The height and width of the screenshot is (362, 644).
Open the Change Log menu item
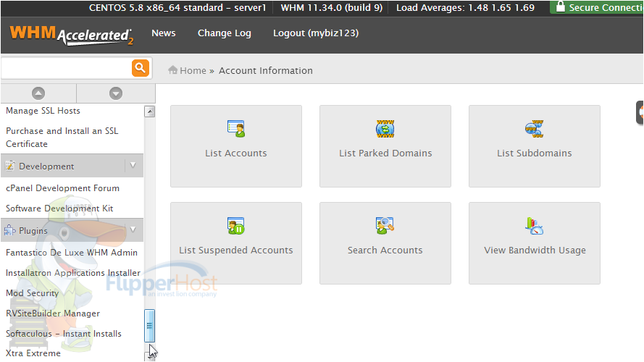225,33
